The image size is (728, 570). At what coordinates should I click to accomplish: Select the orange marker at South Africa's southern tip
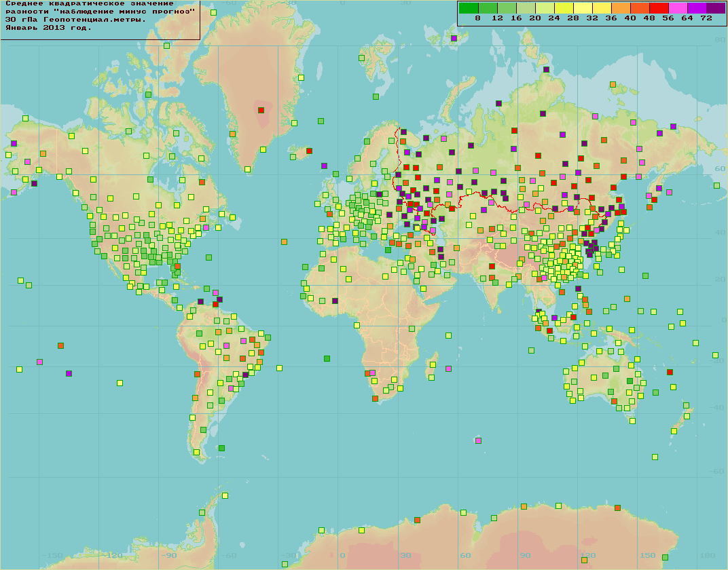pyautogui.click(x=375, y=398)
